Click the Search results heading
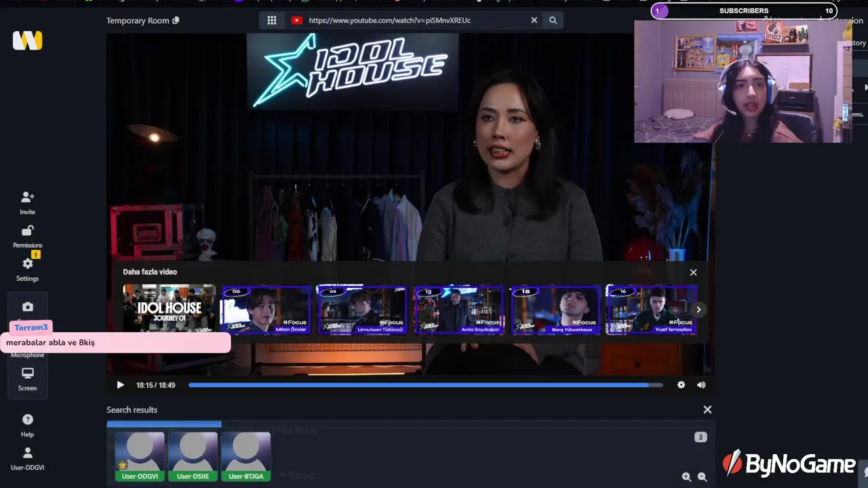Viewport: 868px width, 488px height. click(132, 409)
